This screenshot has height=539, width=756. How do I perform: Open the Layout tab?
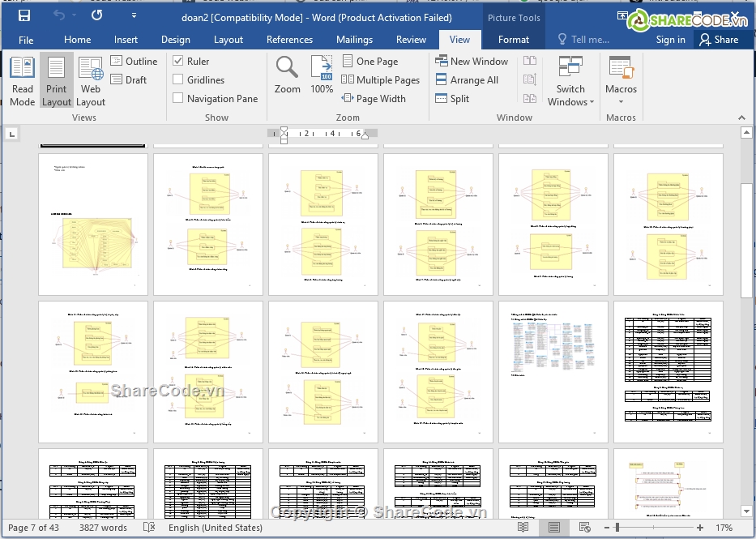click(228, 40)
